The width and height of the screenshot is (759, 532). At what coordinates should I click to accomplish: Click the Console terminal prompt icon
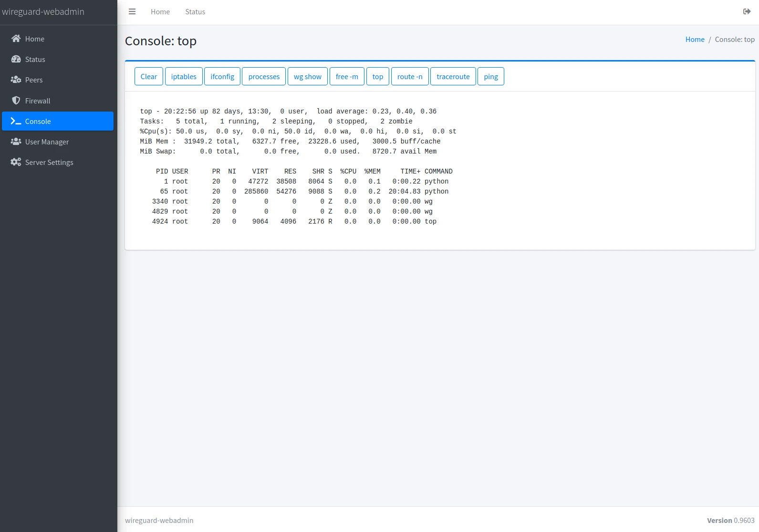(16, 121)
